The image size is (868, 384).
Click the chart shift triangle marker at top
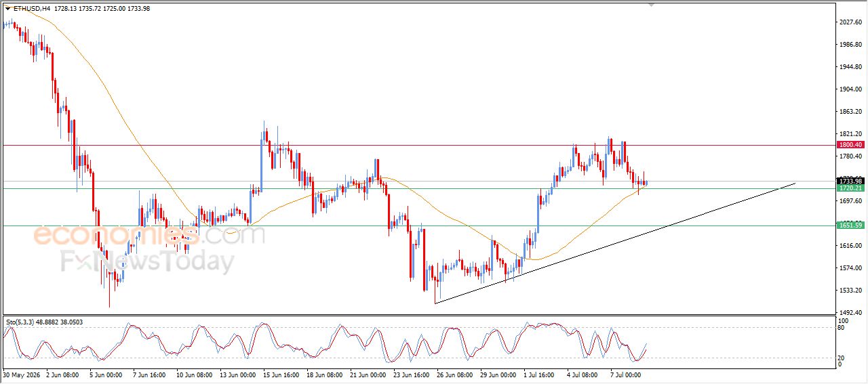coord(652,5)
